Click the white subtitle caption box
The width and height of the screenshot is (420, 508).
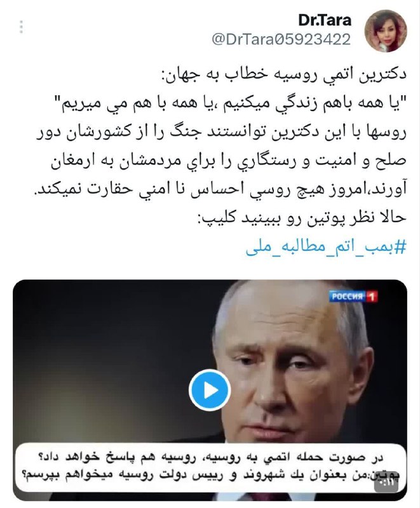pos(210,467)
